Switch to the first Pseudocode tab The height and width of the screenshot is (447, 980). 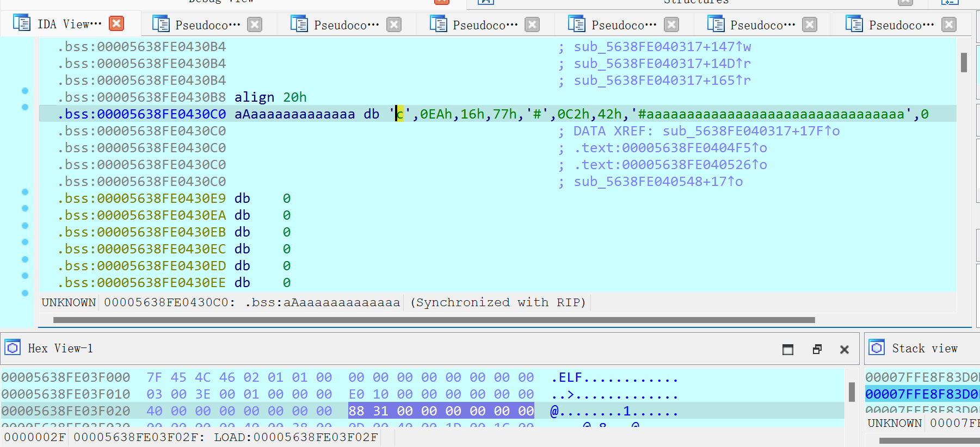pos(207,24)
